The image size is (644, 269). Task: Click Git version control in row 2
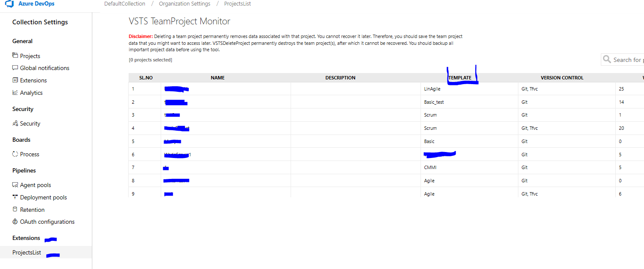click(524, 102)
